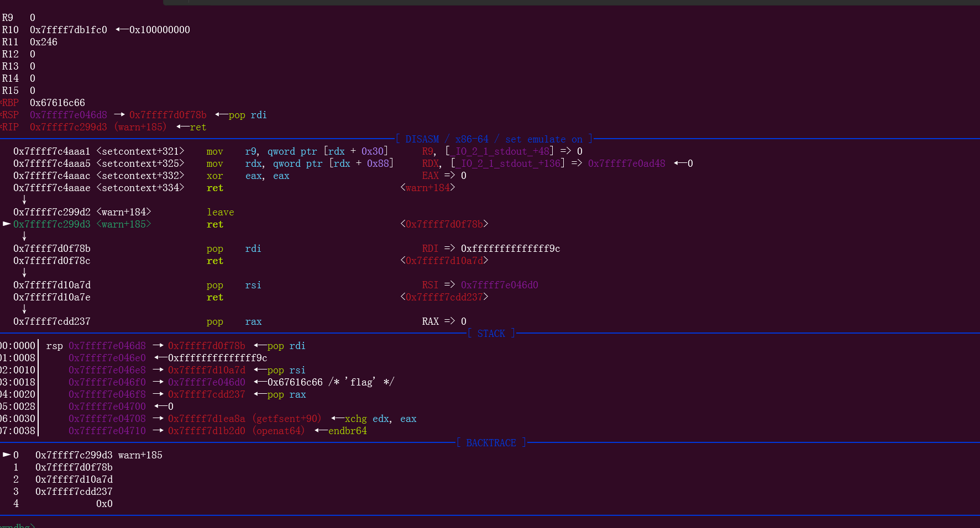Click the R10 address 0x7ffff7db1fc0
980x528 pixels.
[69, 30]
